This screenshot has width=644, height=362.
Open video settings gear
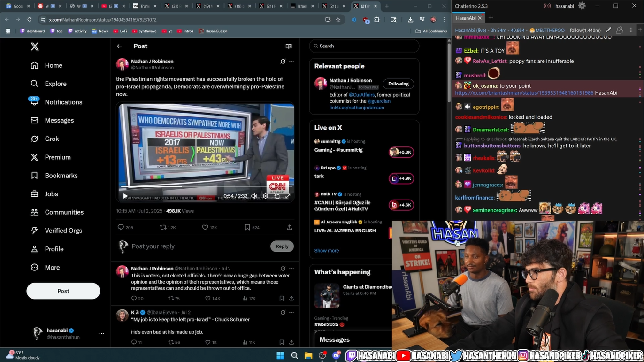tap(265, 196)
